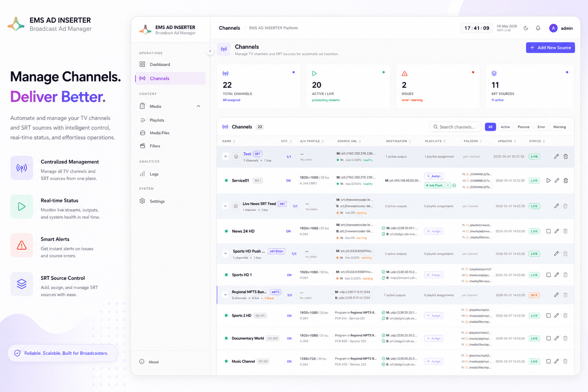Select the All filter tab
588x392 pixels.
tap(490, 127)
